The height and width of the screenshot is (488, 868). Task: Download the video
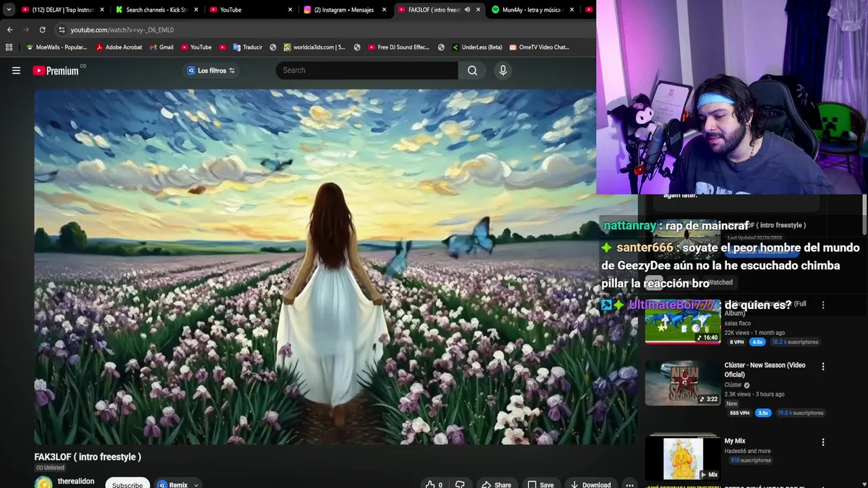[x=591, y=485]
